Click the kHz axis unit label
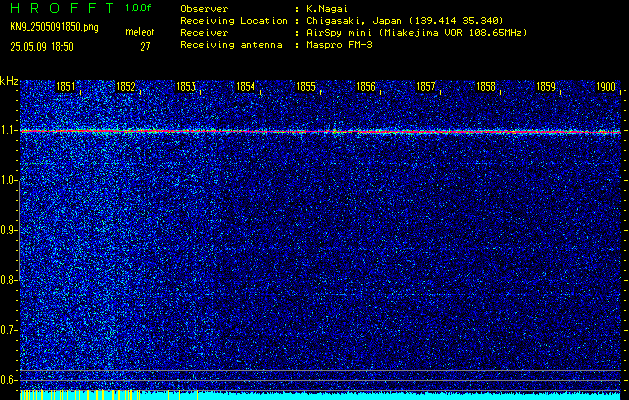Screen dimensions: 629x400 point(9,81)
